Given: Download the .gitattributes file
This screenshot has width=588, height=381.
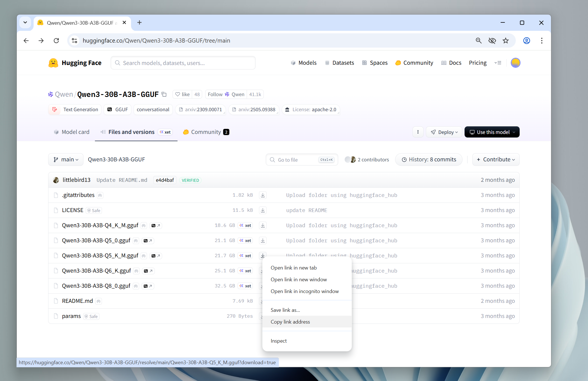Looking at the screenshot, I should [263, 195].
